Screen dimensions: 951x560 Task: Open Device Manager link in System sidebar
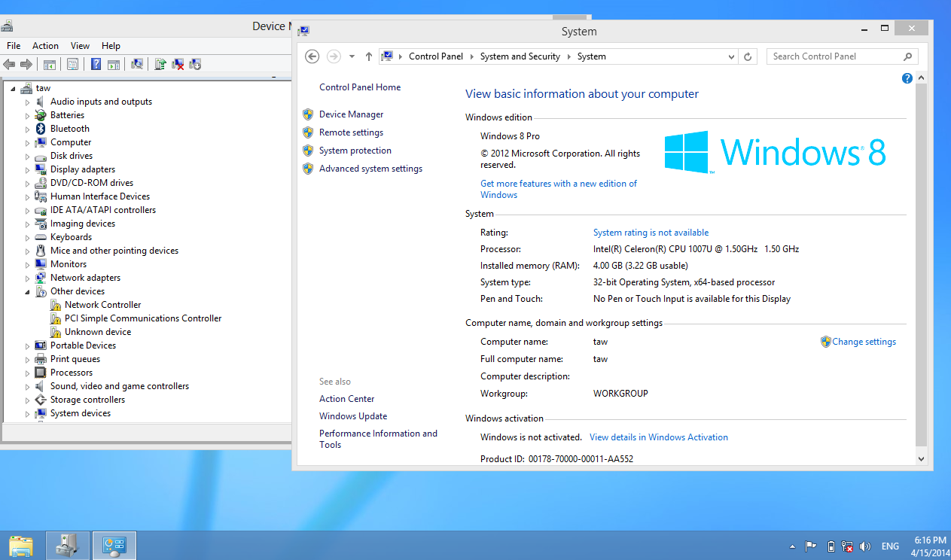[x=351, y=114]
